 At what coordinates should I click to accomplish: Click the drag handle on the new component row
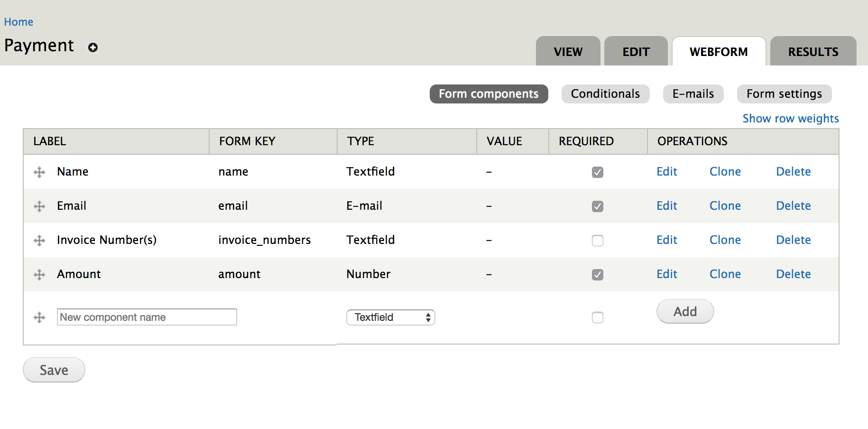pyautogui.click(x=39, y=317)
